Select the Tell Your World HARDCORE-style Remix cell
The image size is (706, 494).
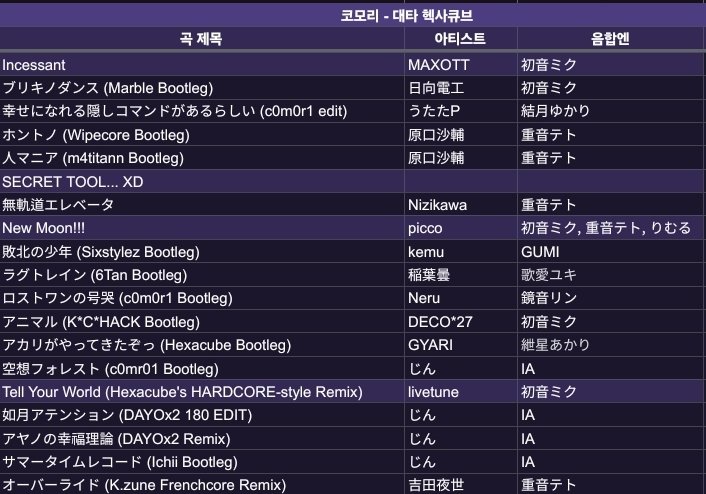pos(202,392)
